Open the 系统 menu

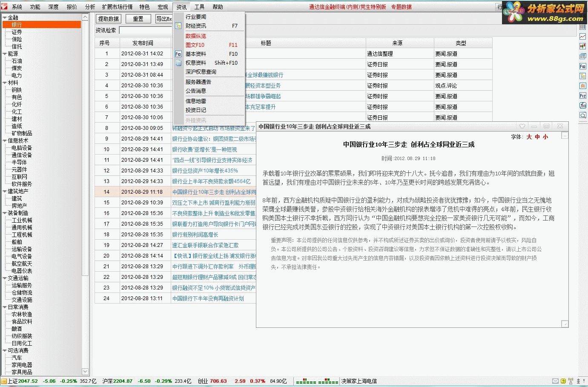point(17,7)
